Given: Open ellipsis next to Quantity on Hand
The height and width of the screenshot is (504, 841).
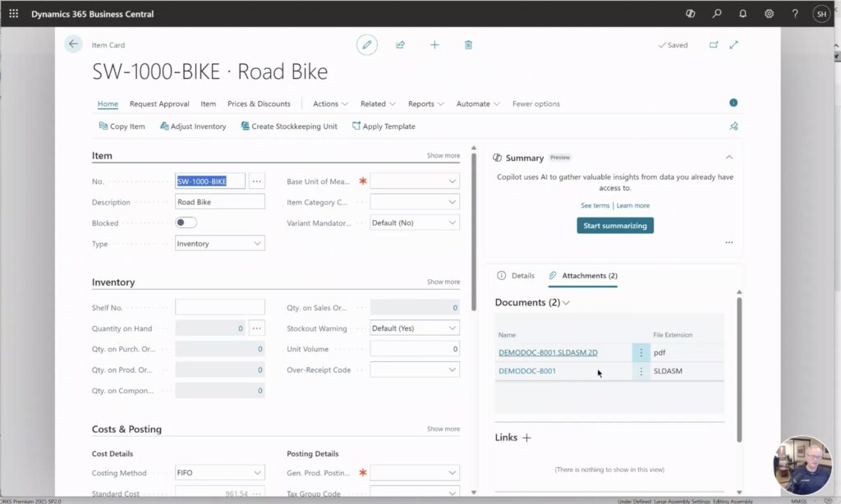Looking at the screenshot, I should 257,328.
